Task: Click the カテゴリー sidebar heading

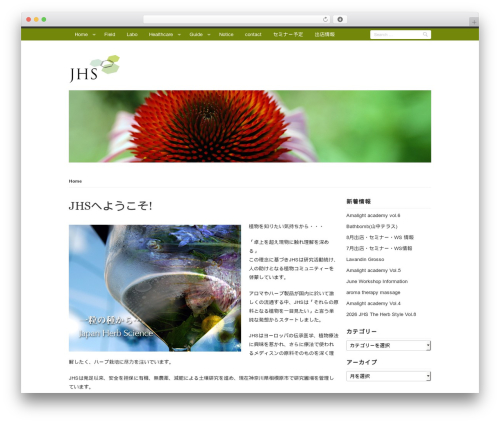Action: point(361,331)
